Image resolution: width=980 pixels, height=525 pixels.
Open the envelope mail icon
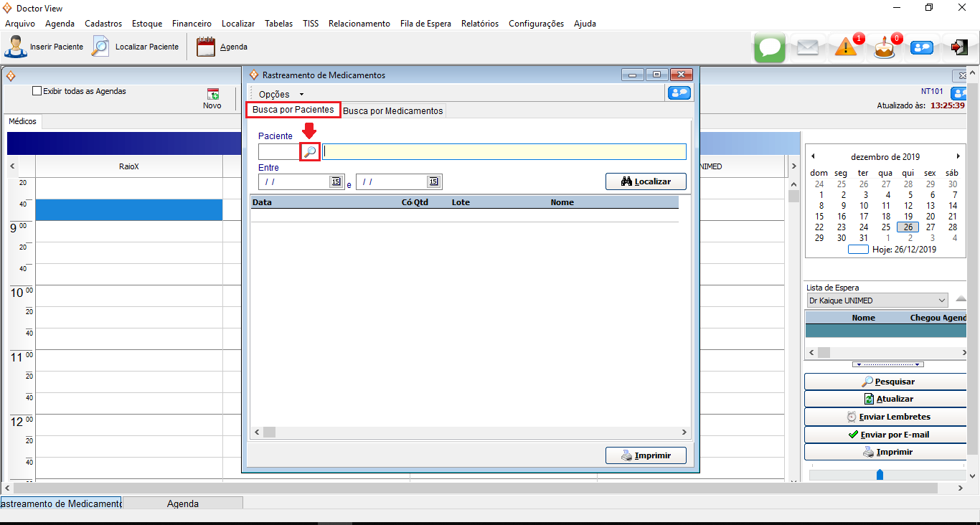pyautogui.click(x=808, y=47)
